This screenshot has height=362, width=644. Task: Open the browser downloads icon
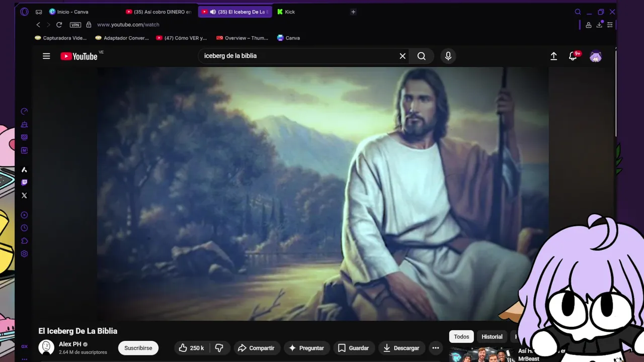click(600, 25)
